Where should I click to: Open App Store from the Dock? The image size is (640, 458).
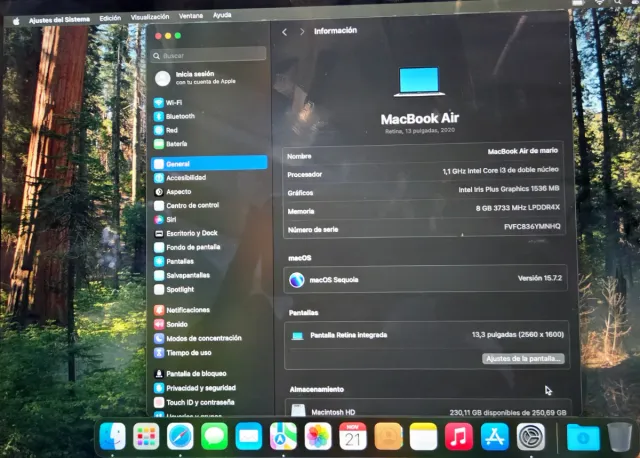pos(494,437)
